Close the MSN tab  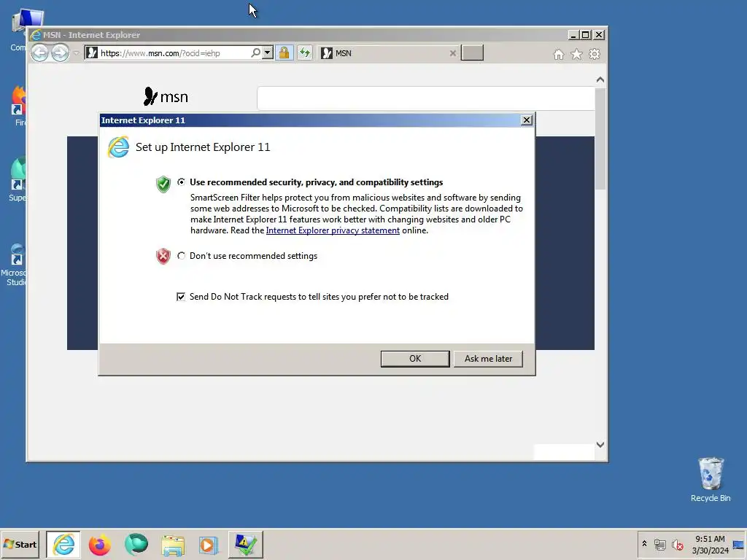coord(452,53)
